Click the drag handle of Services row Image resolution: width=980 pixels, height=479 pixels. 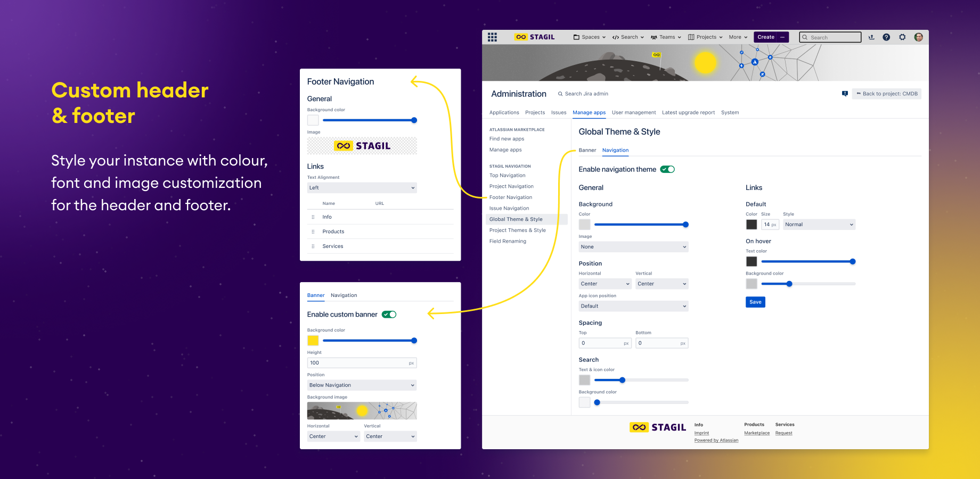tap(313, 246)
